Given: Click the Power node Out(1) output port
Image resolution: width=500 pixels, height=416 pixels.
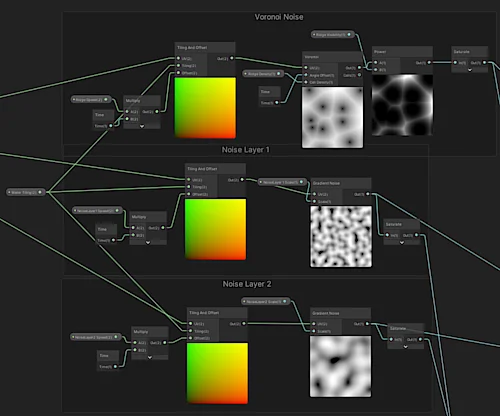Looking at the screenshot, I should [x=429, y=63].
